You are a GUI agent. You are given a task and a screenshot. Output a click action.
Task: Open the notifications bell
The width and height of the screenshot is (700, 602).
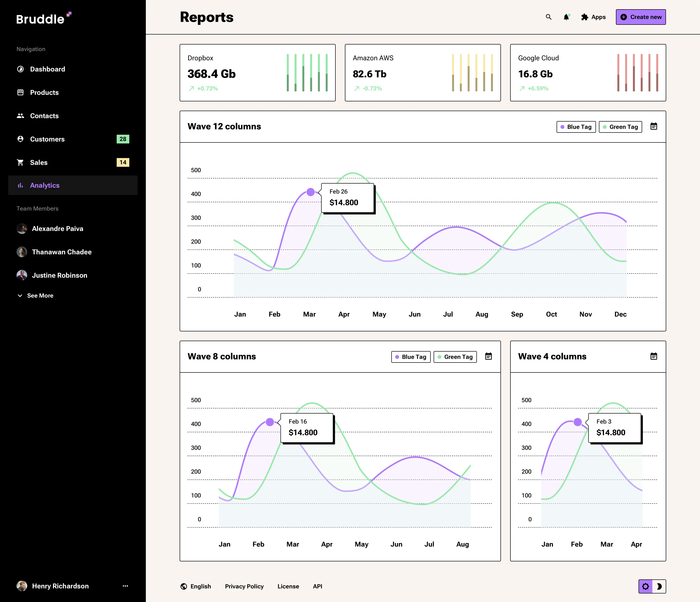(x=566, y=17)
